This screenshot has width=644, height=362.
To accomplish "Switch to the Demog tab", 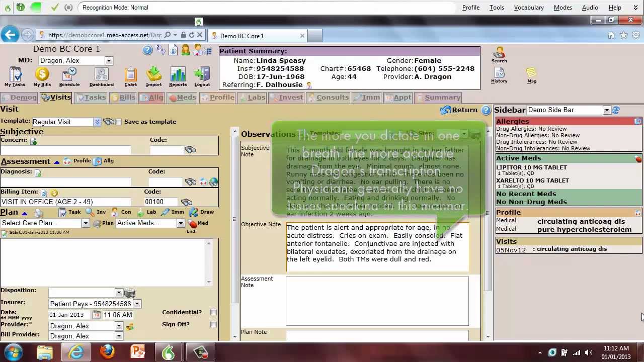I will [19, 98].
